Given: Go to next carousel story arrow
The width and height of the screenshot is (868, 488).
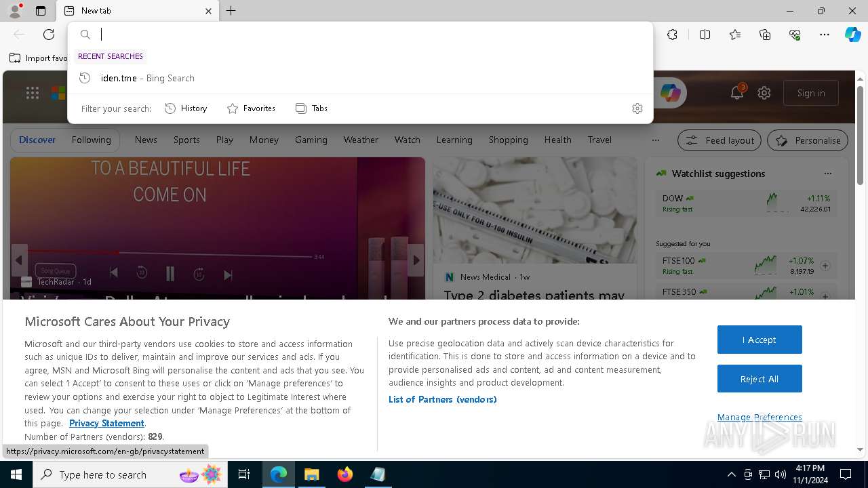Looking at the screenshot, I should [416, 260].
